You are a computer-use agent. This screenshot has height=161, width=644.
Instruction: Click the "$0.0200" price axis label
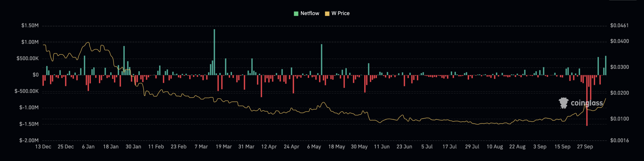(x=619, y=93)
